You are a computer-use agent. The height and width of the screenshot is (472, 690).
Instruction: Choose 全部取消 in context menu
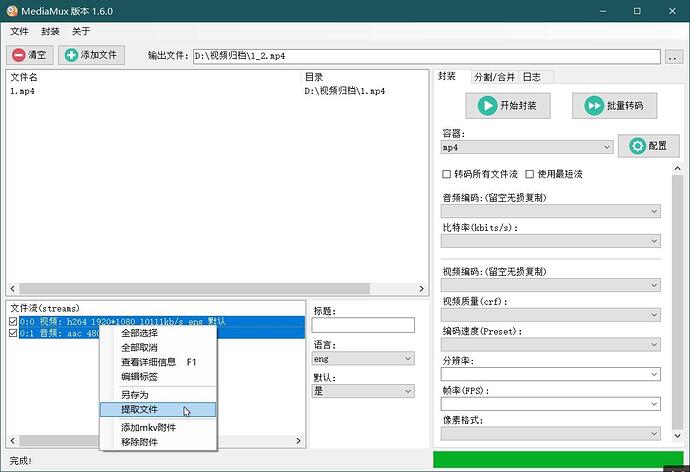click(x=158, y=348)
